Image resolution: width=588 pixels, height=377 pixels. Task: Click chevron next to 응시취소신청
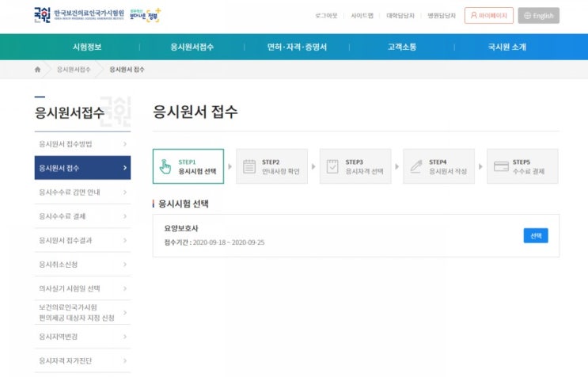pos(125,264)
